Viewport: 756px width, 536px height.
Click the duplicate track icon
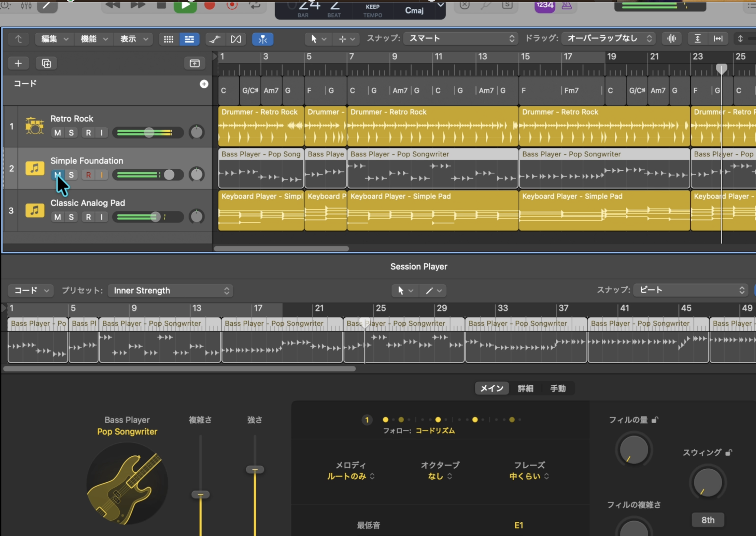tap(47, 63)
